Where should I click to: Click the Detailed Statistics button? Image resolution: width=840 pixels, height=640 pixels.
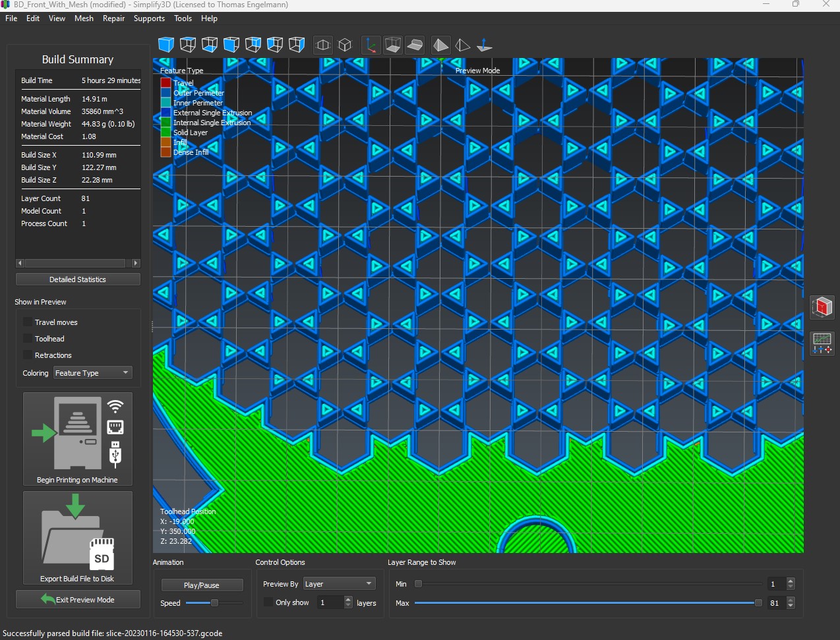(x=78, y=279)
